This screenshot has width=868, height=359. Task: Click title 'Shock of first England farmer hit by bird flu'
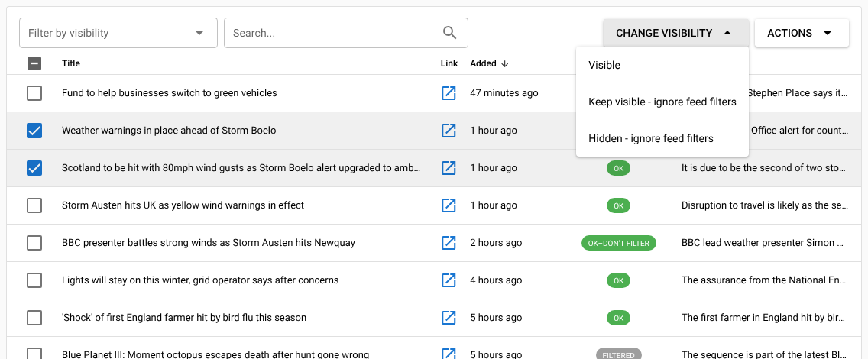click(x=184, y=318)
